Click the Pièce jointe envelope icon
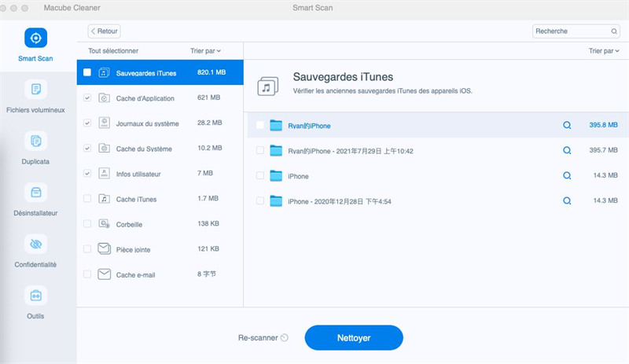The width and height of the screenshot is (629, 364). click(105, 248)
